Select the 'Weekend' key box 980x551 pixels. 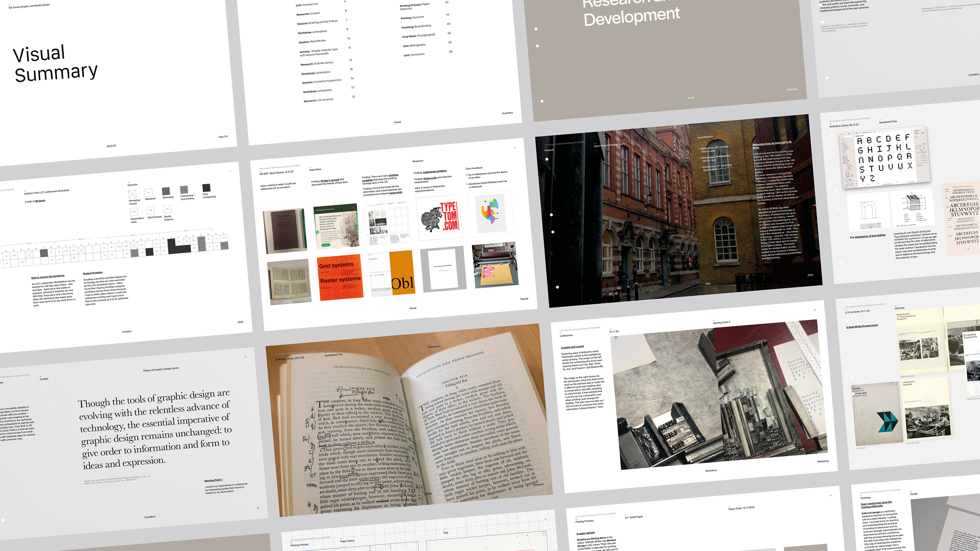pos(148,193)
